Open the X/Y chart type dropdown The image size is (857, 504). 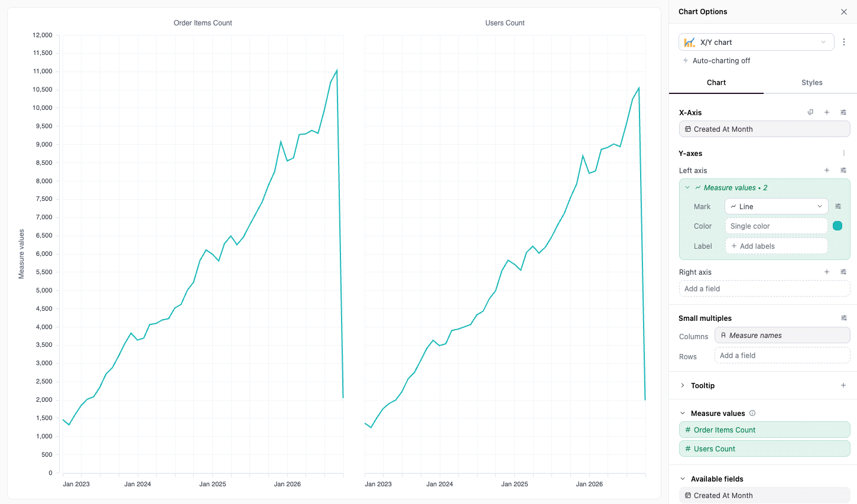click(x=757, y=42)
